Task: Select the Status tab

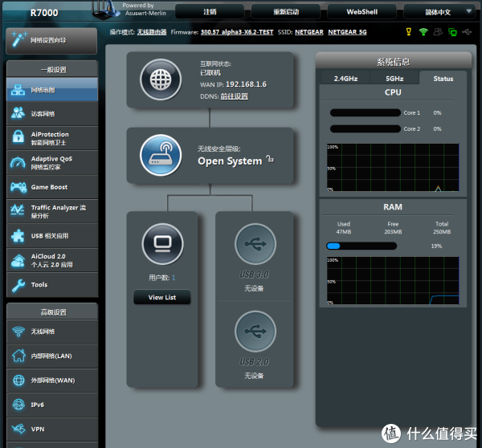Action: pyautogui.click(x=443, y=79)
